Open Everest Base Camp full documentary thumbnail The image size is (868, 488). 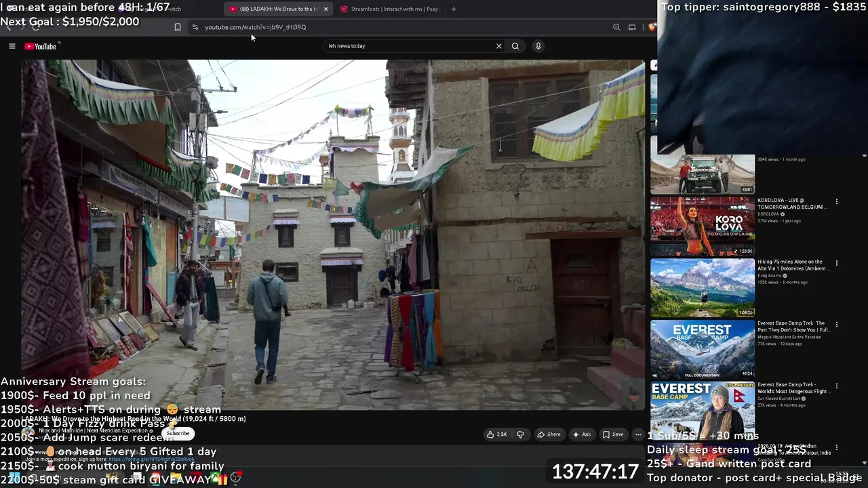click(x=703, y=350)
